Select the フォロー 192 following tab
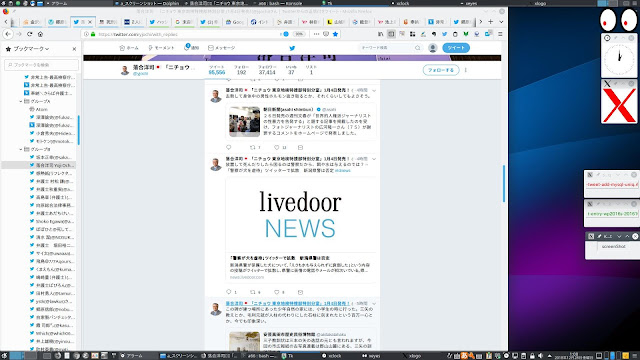This screenshot has width=640, height=360. coord(241,70)
